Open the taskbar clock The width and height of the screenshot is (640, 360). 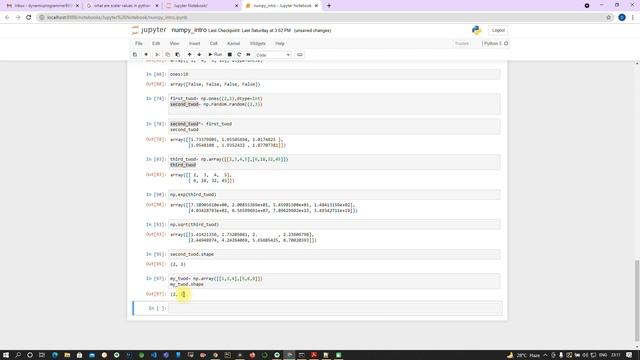[x=616, y=355]
